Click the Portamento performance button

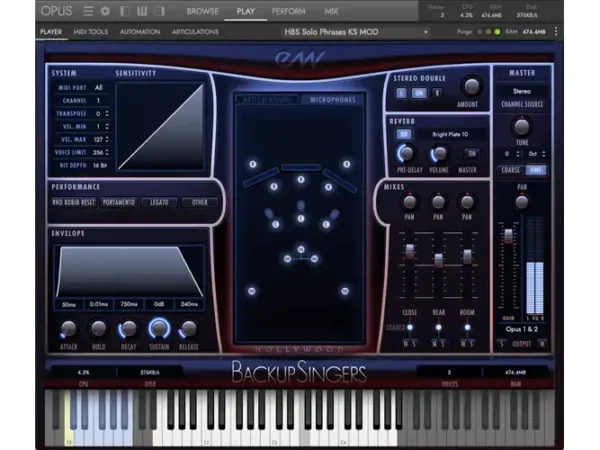click(x=119, y=202)
